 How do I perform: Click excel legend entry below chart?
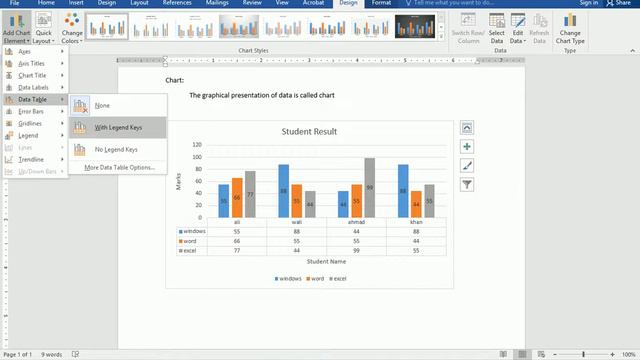coord(338,279)
